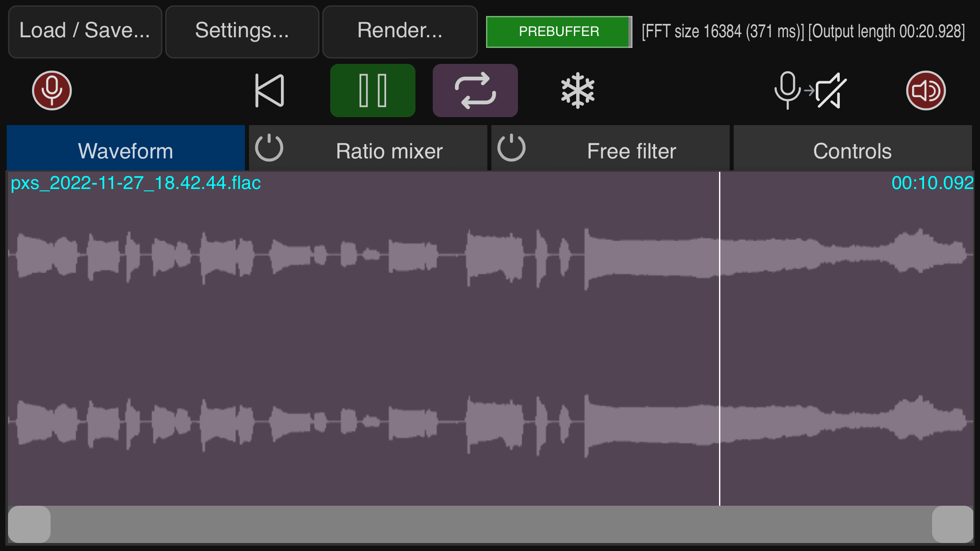The image size is (980, 551).
Task: Open the Render dialog
Action: pyautogui.click(x=400, y=31)
